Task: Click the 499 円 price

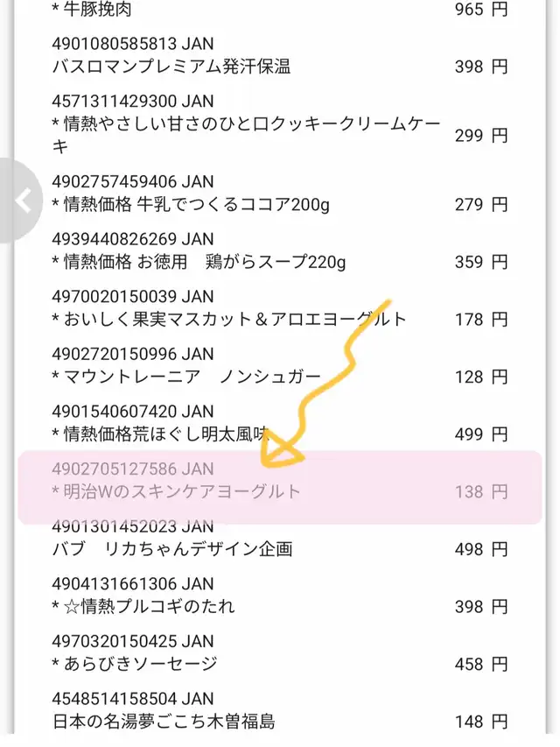Action: point(481,434)
